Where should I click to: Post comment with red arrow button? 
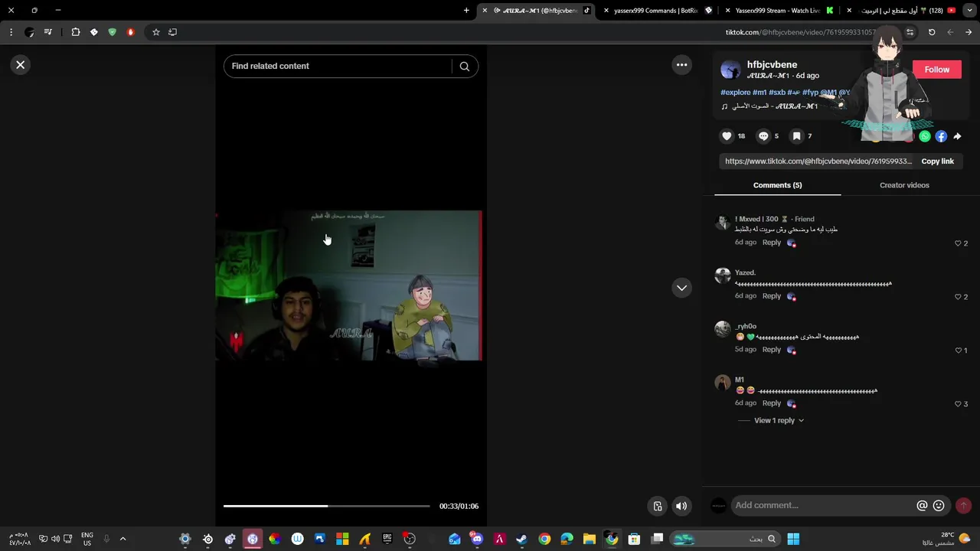click(x=963, y=506)
